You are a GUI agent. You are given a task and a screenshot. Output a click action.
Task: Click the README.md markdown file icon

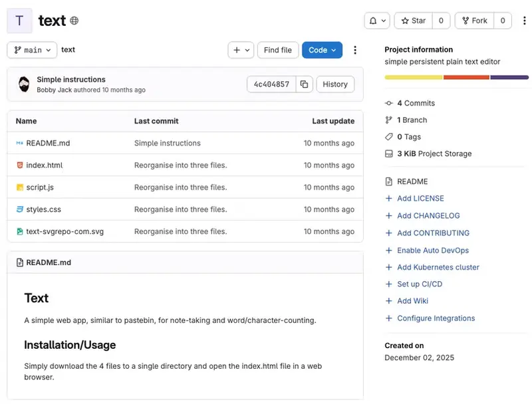tap(20, 143)
